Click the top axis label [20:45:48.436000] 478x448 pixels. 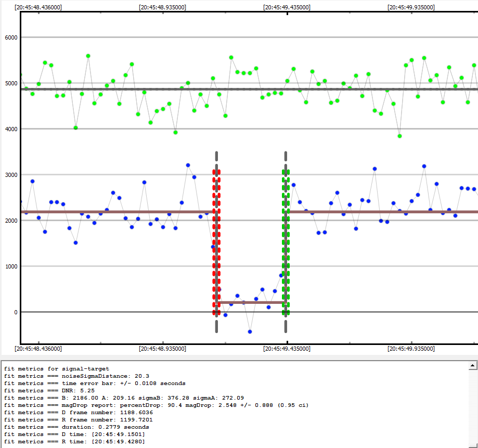point(38,7)
